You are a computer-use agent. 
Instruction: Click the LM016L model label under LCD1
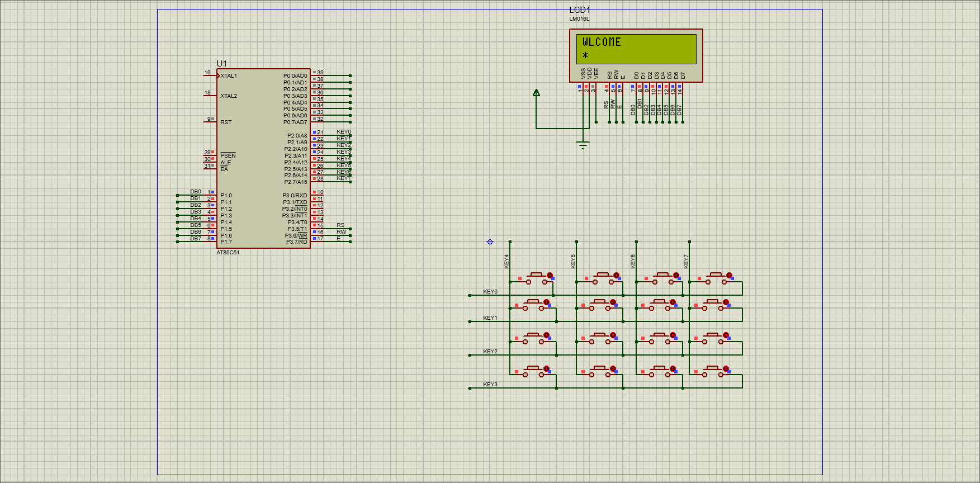(x=579, y=19)
